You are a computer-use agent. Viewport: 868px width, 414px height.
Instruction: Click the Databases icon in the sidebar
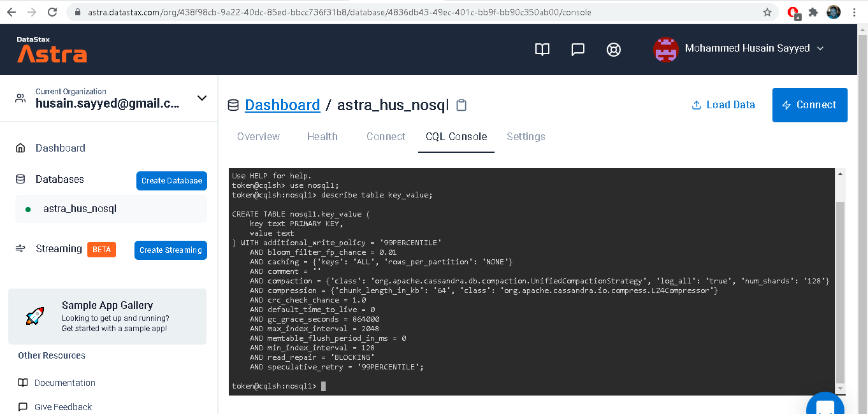click(x=20, y=179)
